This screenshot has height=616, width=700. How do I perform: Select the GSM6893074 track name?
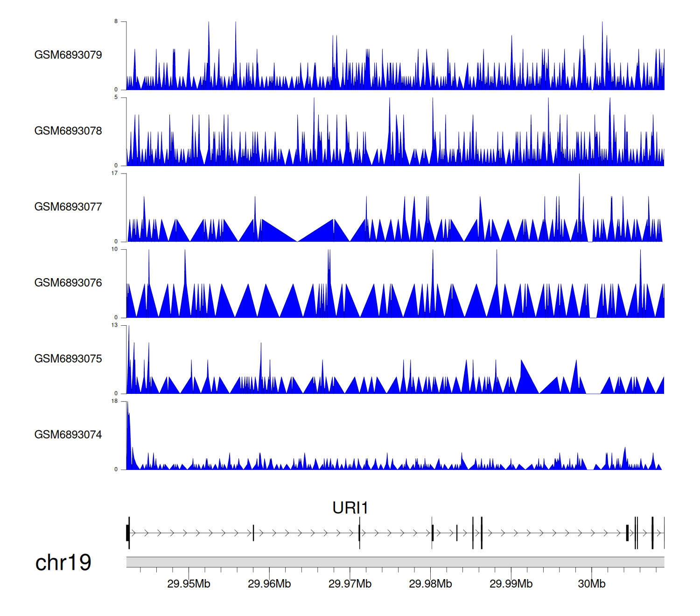(68, 435)
